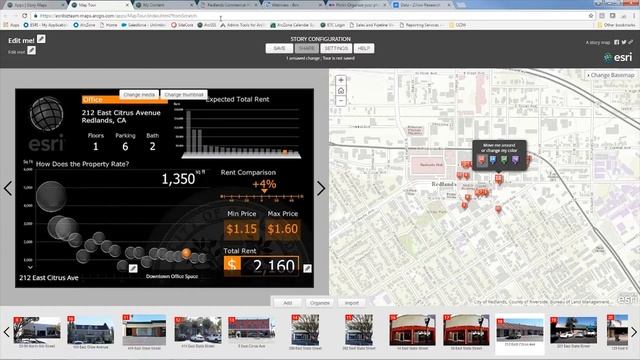640x360 pixels.
Task: Choose the blue marker color
Action: 493,160
